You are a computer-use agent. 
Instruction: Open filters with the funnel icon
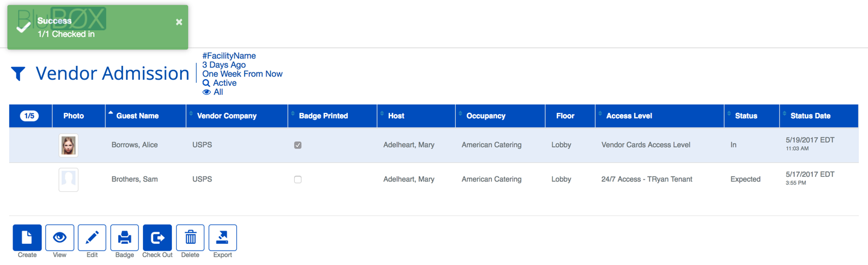click(x=18, y=74)
